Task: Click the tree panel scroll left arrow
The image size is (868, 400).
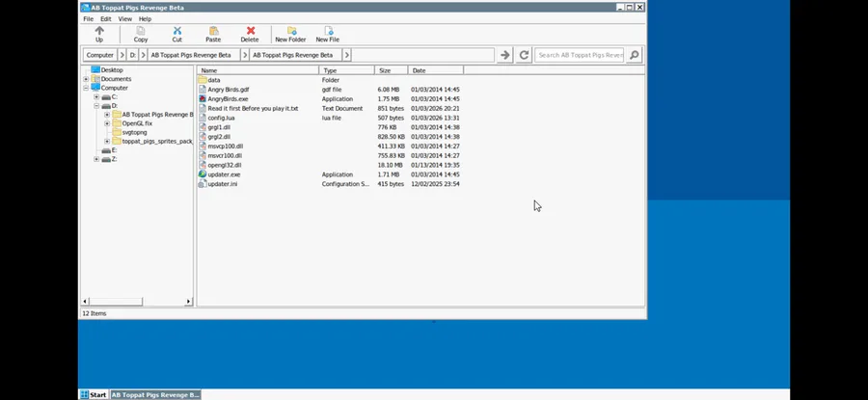Action: [x=85, y=302]
